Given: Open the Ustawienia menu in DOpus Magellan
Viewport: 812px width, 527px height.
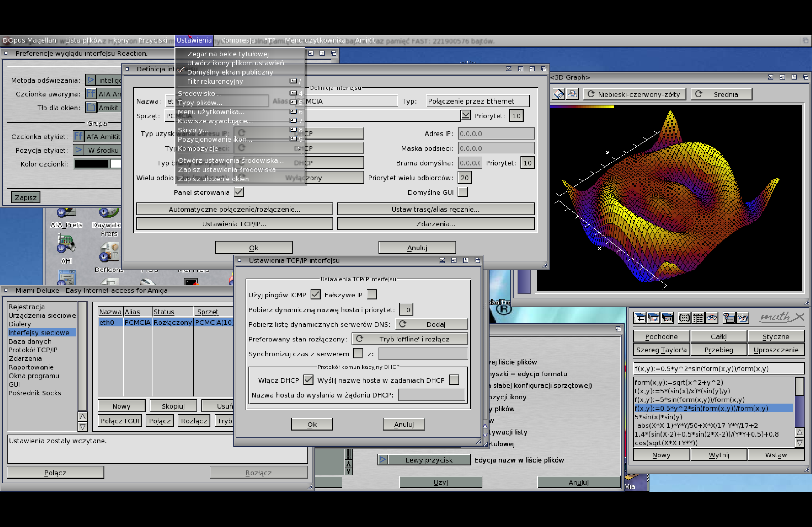Looking at the screenshot, I should click(194, 40).
